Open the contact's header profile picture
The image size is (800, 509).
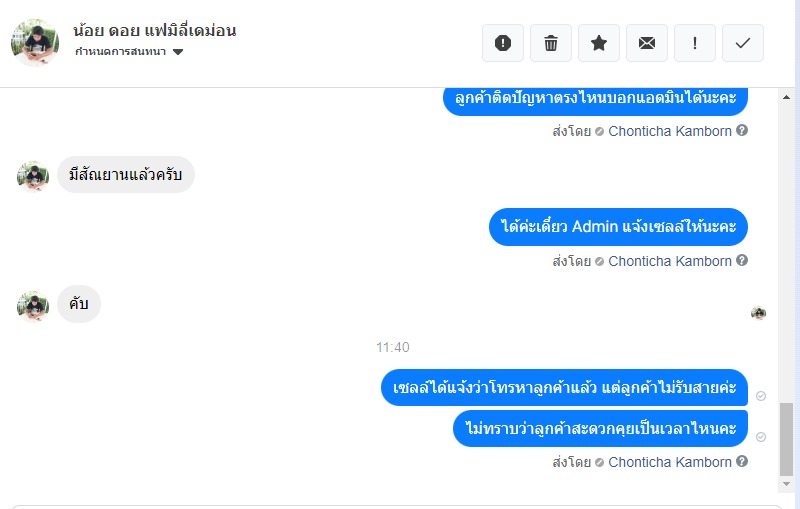34,42
